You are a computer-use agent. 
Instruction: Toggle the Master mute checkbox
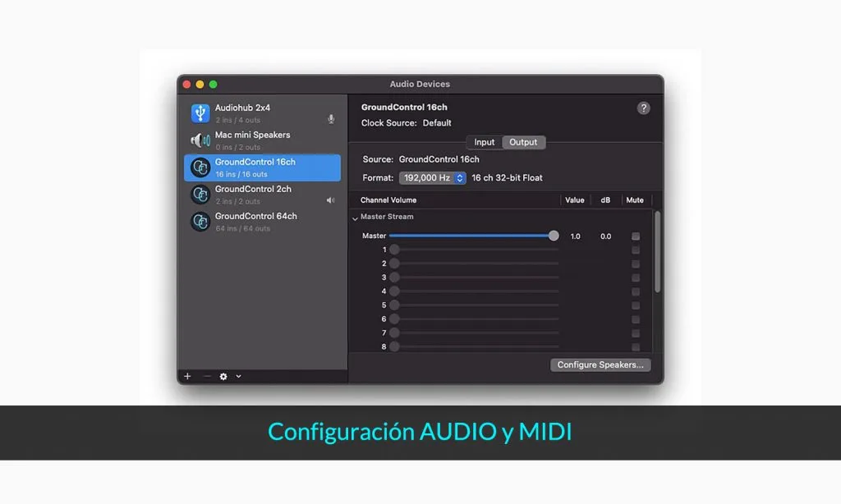(x=636, y=236)
